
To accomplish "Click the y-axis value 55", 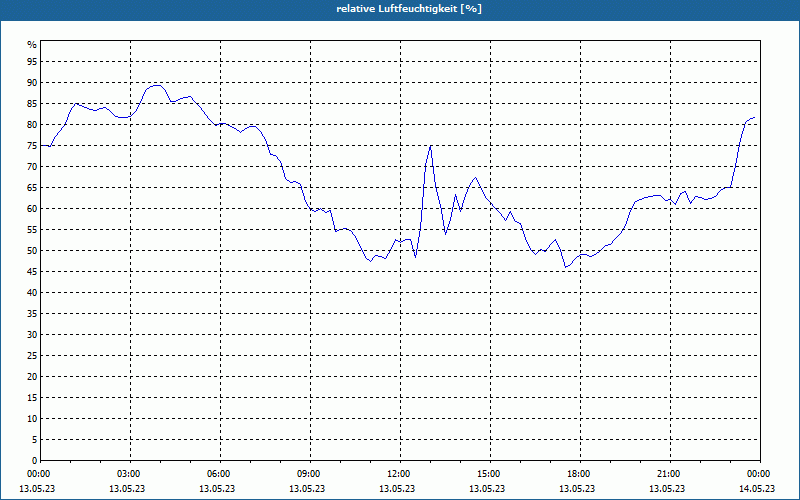I will tap(32, 230).
